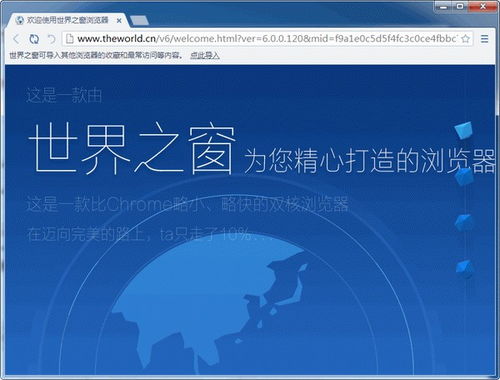Click the back navigation arrow

(16, 39)
